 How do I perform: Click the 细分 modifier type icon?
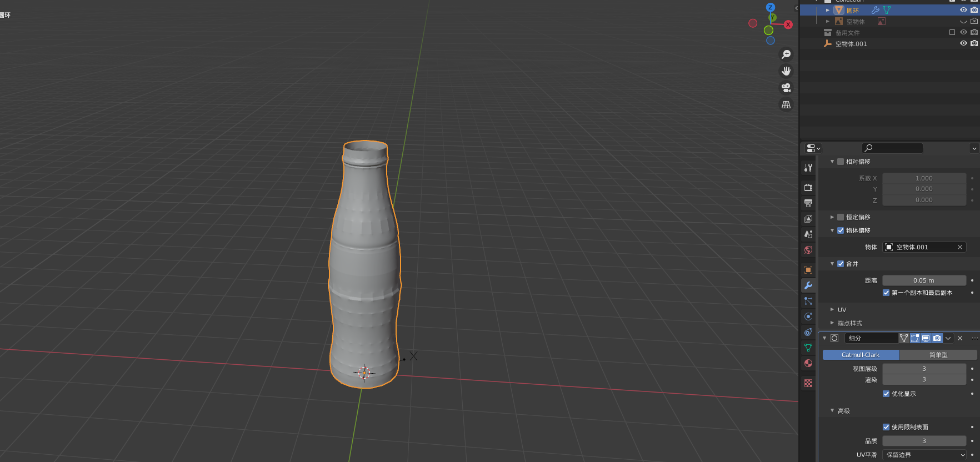(x=834, y=338)
